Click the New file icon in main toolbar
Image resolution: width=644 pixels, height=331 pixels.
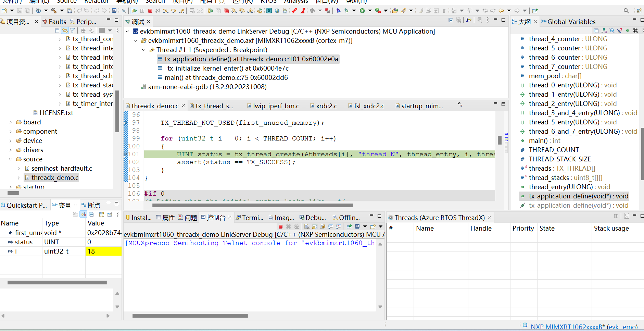click(4, 11)
